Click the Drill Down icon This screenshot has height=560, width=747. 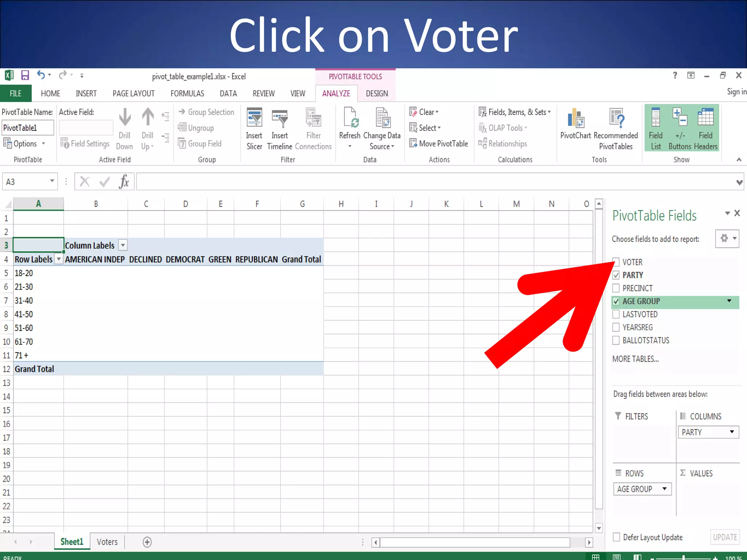[125, 117]
